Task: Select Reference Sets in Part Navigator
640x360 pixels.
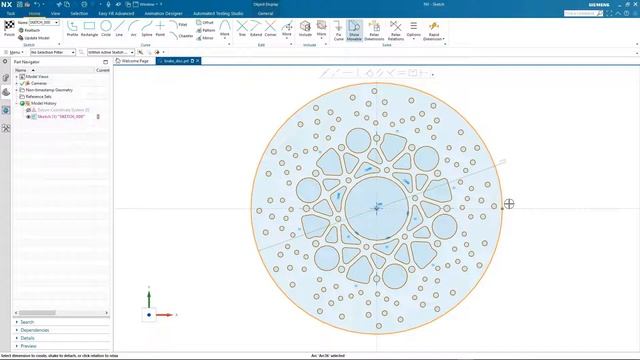Action: 38,97
